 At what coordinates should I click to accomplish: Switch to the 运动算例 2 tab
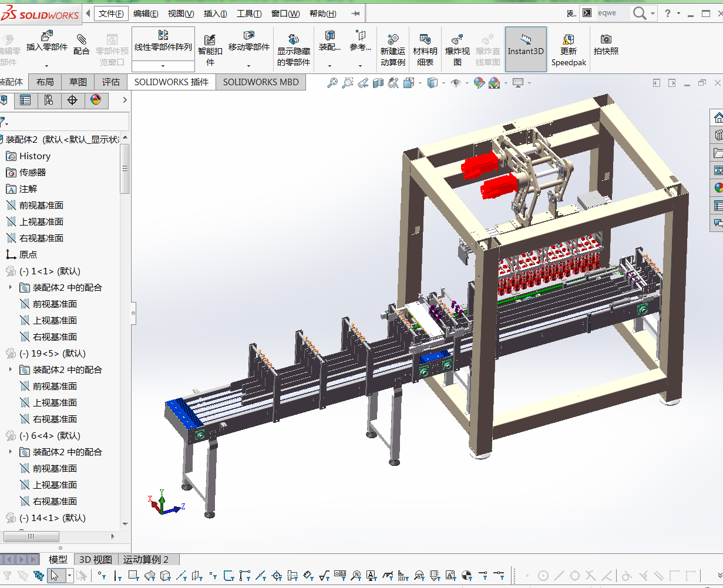click(146, 559)
